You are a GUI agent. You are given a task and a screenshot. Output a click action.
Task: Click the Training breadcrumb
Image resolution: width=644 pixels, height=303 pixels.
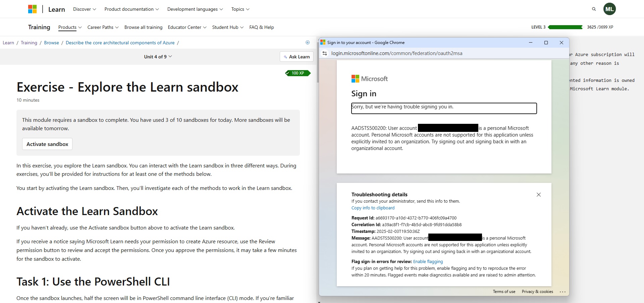pos(29,43)
